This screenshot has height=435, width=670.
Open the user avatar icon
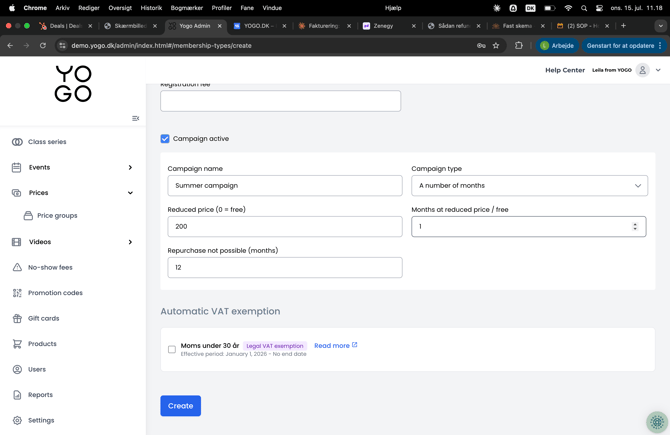pos(642,70)
